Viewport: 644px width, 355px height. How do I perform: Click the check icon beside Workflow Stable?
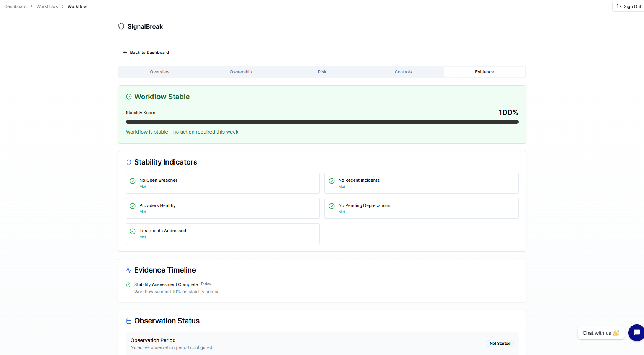click(x=129, y=97)
